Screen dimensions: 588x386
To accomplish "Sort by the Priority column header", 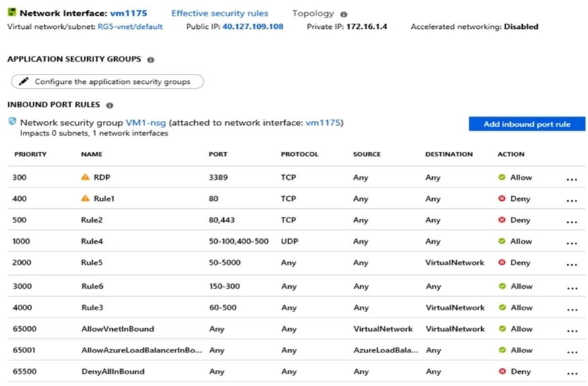I will click(30, 154).
